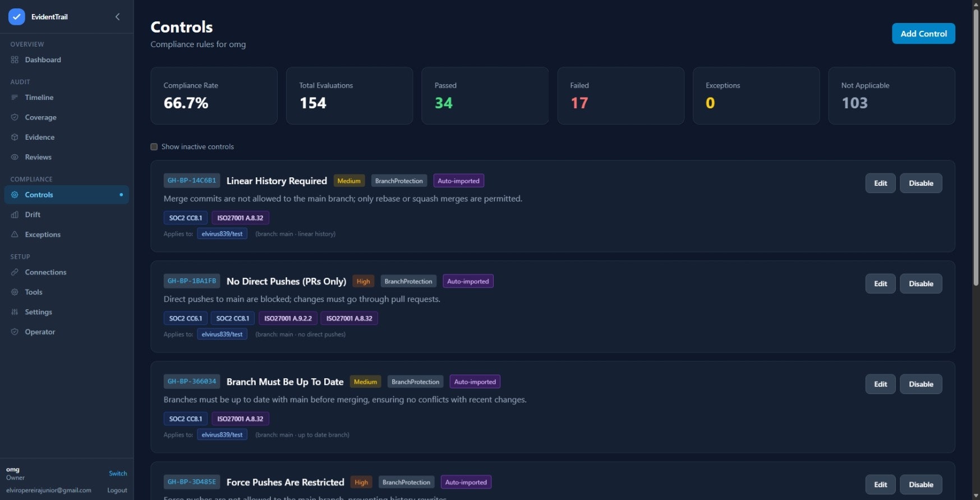
Task: Open Tools under Setup
Action: [x=67, y=292]
